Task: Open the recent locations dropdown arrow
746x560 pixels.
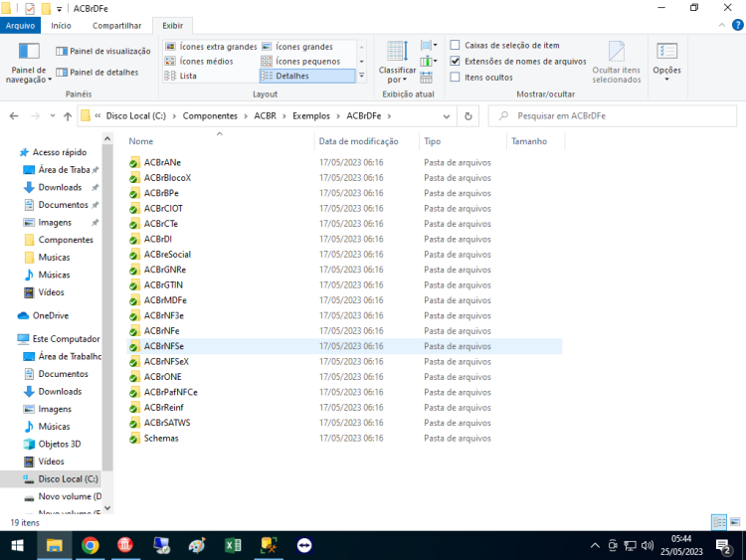Action: (53, 116)
